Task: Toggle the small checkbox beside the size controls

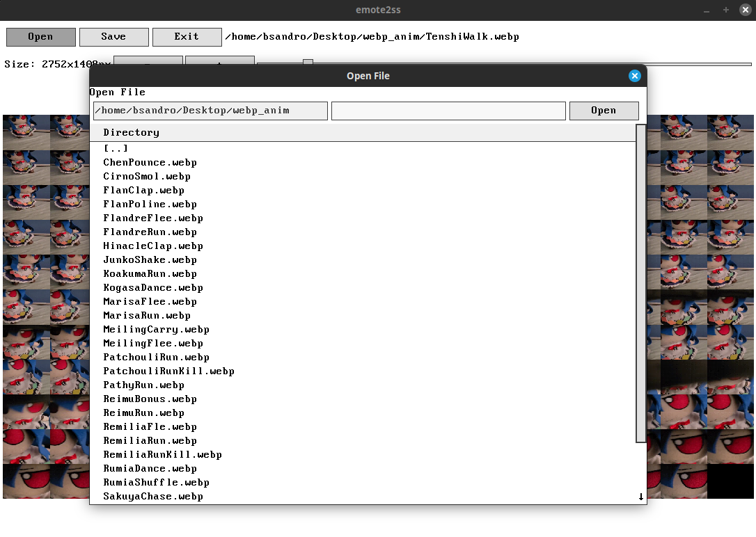Action: pyautogui.click(x=307, y=63)
